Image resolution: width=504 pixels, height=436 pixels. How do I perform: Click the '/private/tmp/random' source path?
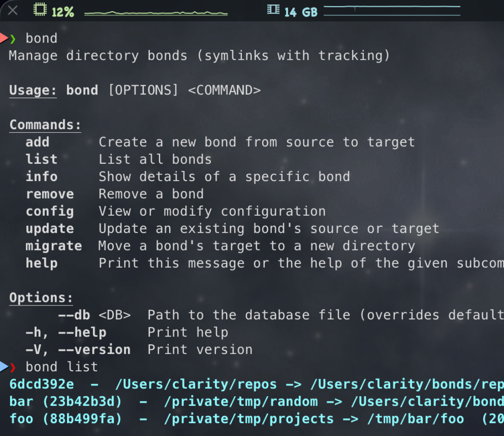point(241,402)
